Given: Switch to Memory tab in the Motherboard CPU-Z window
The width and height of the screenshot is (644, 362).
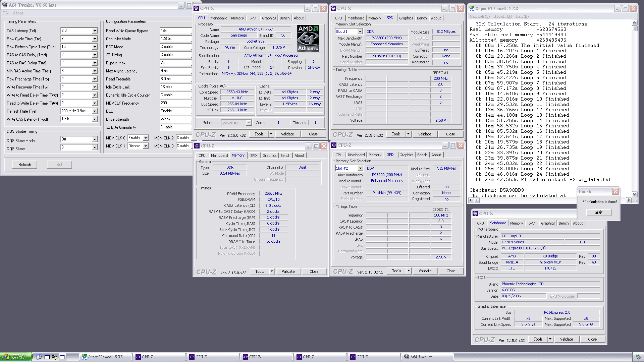Looking at the screenshot, I should (x=517, y=223).
